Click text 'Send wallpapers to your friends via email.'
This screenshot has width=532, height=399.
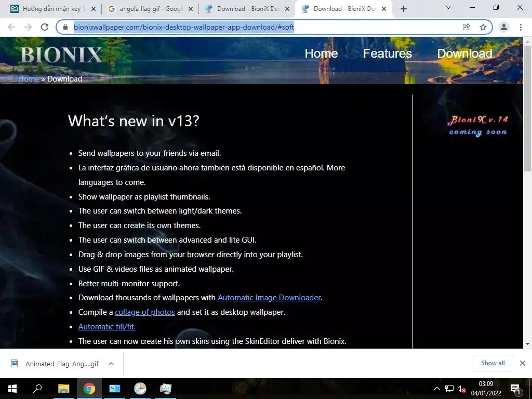(x=150, y=153)
